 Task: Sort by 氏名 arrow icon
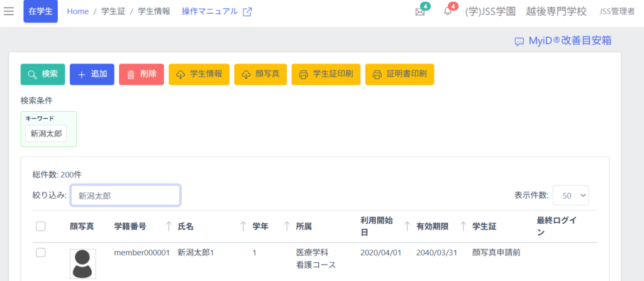click(x=243, y=226)
